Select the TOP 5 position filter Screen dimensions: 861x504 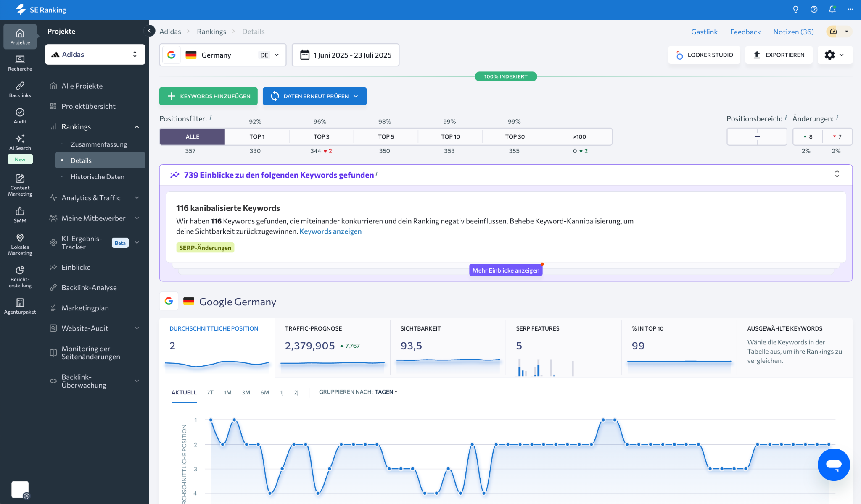pyautogui.click(x=386, y=136)
